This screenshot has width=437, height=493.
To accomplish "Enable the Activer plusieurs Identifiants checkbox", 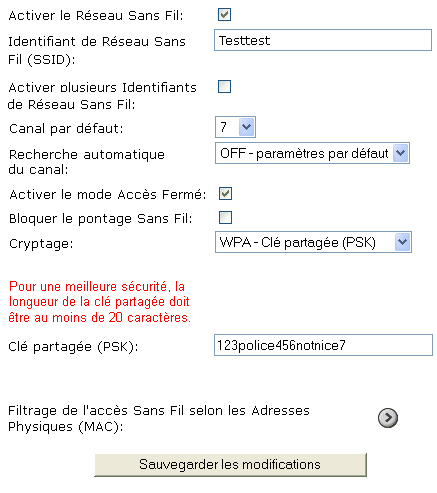I will coord(224,87).
